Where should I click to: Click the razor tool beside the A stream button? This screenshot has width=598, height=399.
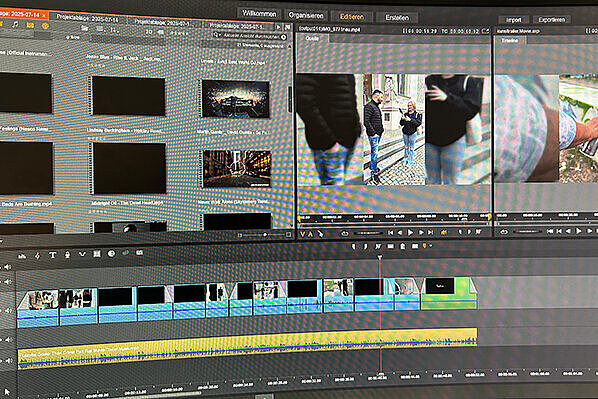point(320,234)
